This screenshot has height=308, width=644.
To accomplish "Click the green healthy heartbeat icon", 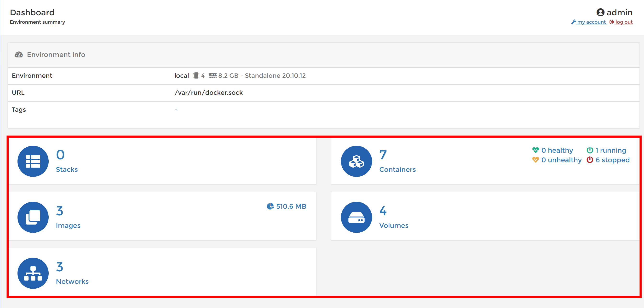I will coord(535,150).
